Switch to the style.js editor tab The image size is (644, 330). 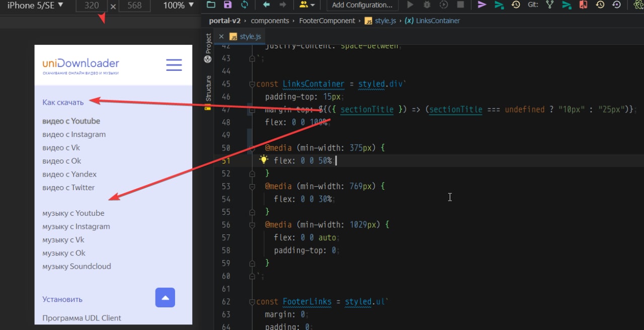click(245, 36)
